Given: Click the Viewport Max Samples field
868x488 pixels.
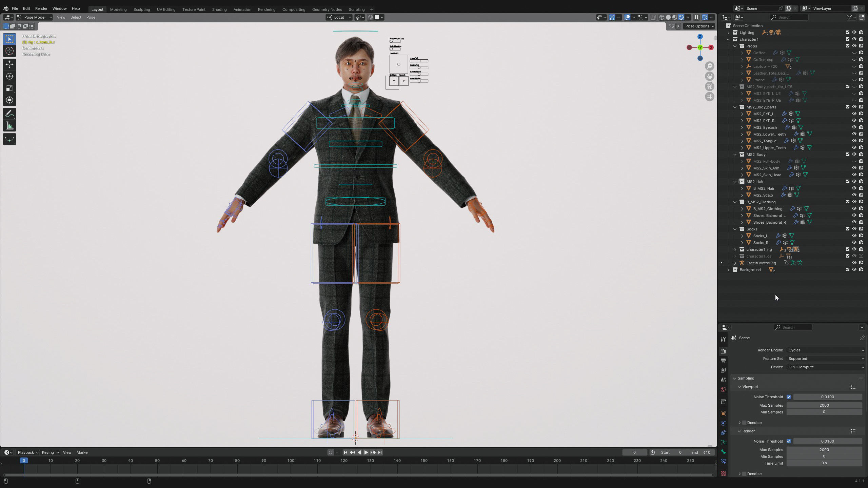Looking at the screenshot, I should point(824,405).
